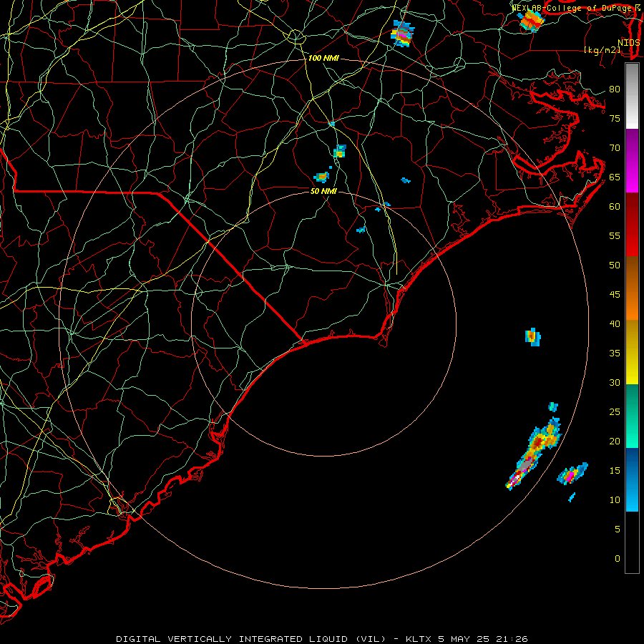Click the scale value 75

615,119
